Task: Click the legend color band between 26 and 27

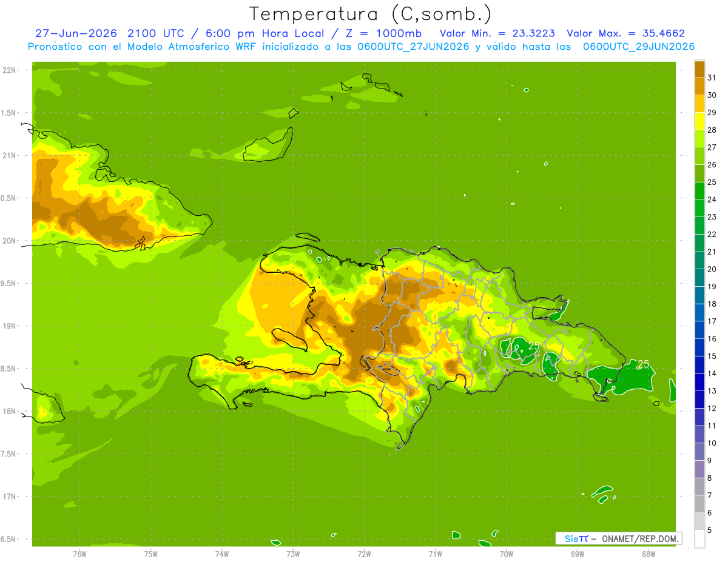Action: (x=699, y=156)
